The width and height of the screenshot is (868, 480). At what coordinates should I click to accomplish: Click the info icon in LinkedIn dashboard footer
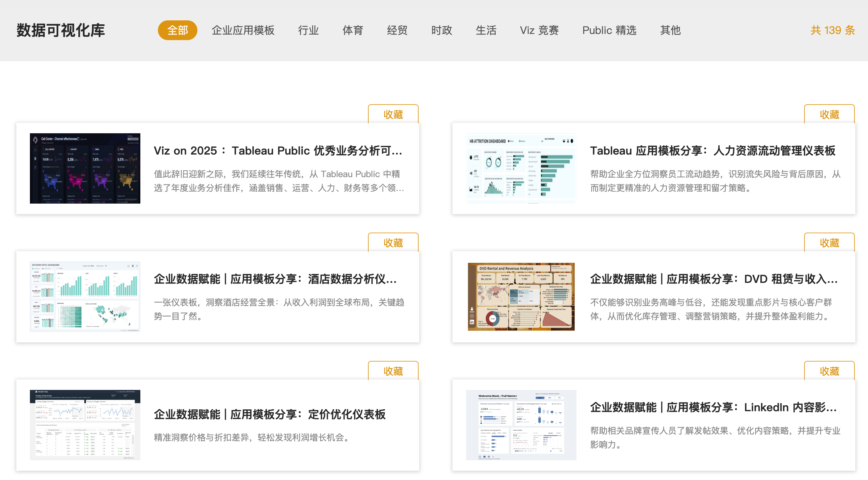click(x=480, y=457)
